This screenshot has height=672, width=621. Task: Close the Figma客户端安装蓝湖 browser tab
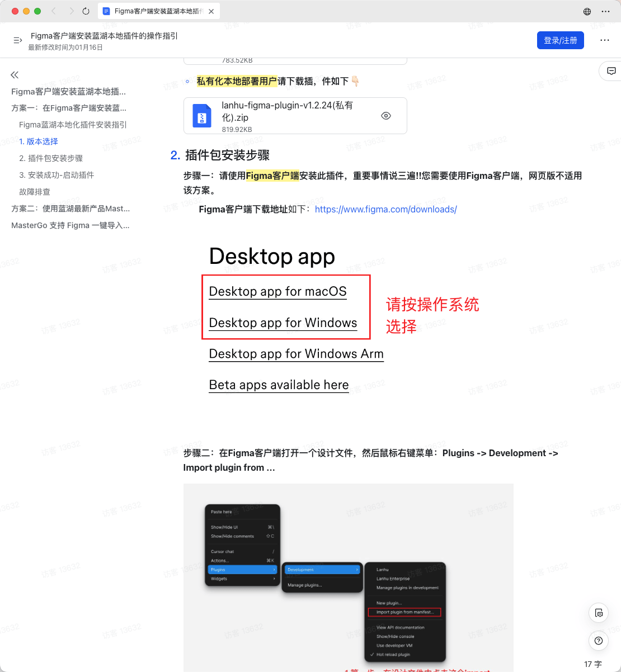(211, 11)
